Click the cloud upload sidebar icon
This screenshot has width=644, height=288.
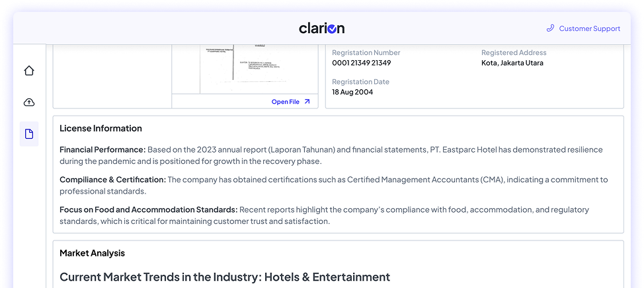[29, 102]
